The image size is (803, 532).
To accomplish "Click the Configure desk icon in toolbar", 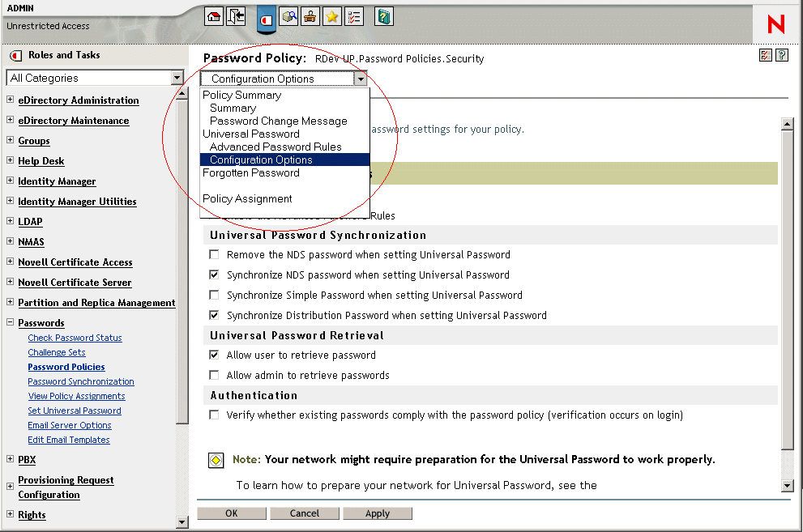I will 310,16.
